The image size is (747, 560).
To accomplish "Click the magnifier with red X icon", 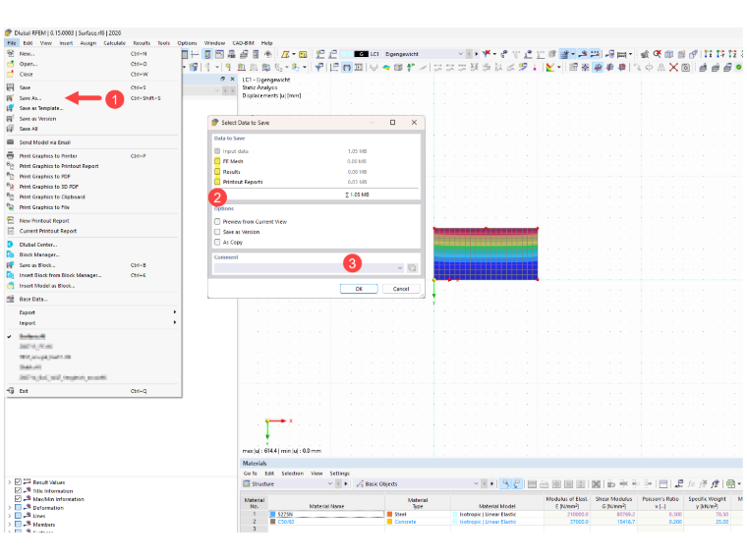I will pyautogui.click(x=657, y=54).
